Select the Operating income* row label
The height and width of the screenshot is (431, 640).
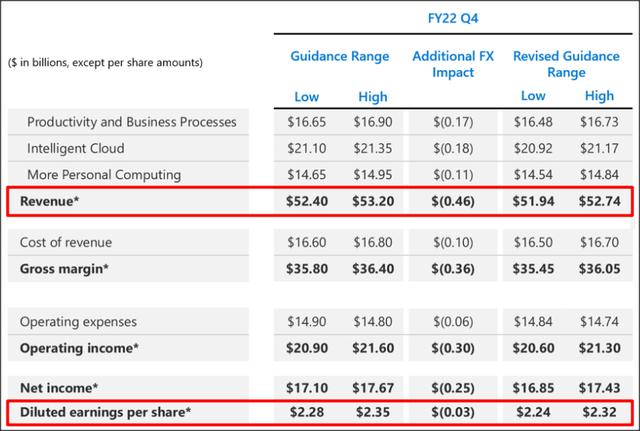click(x=79, y=347)
